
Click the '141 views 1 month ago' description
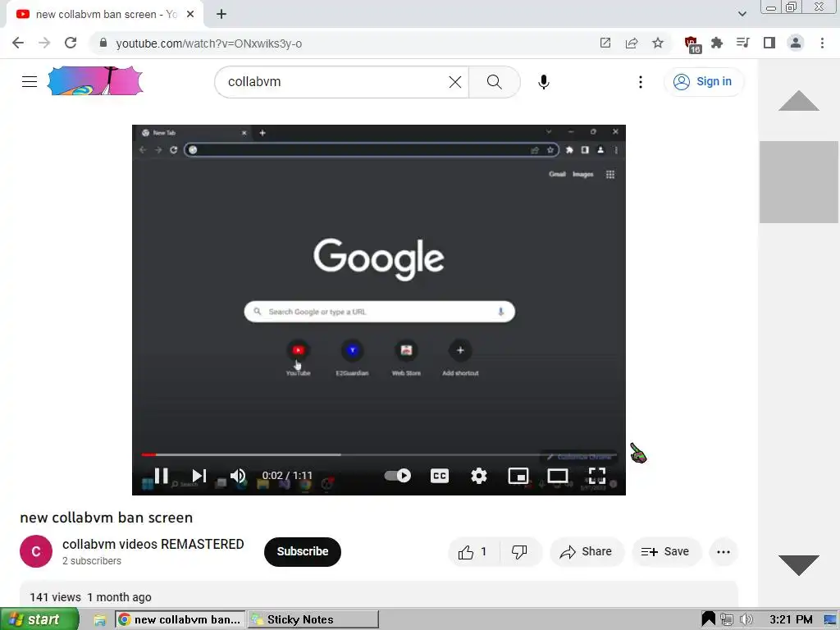(90, 597)
